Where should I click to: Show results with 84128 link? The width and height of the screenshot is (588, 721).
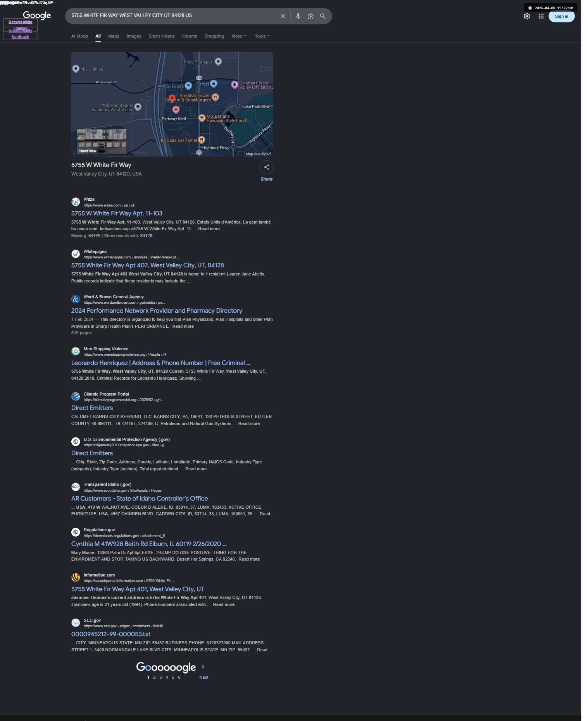146,236
